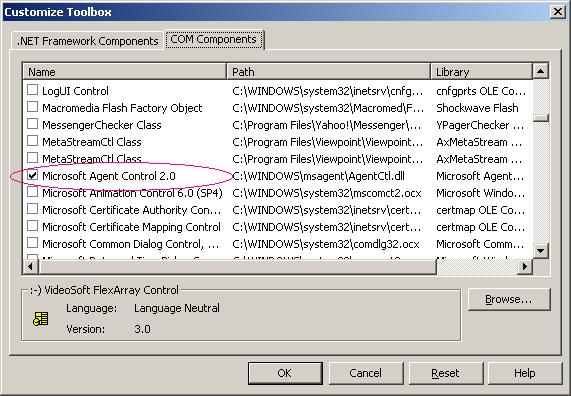Click the horizontal scrollbar thumb

[237, 266]
